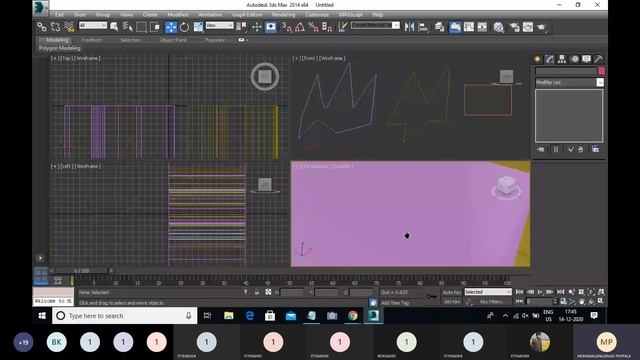Click the Align tool icon
Image resolution: width=640 pixels, height=360 pixels.
point(424,27)
